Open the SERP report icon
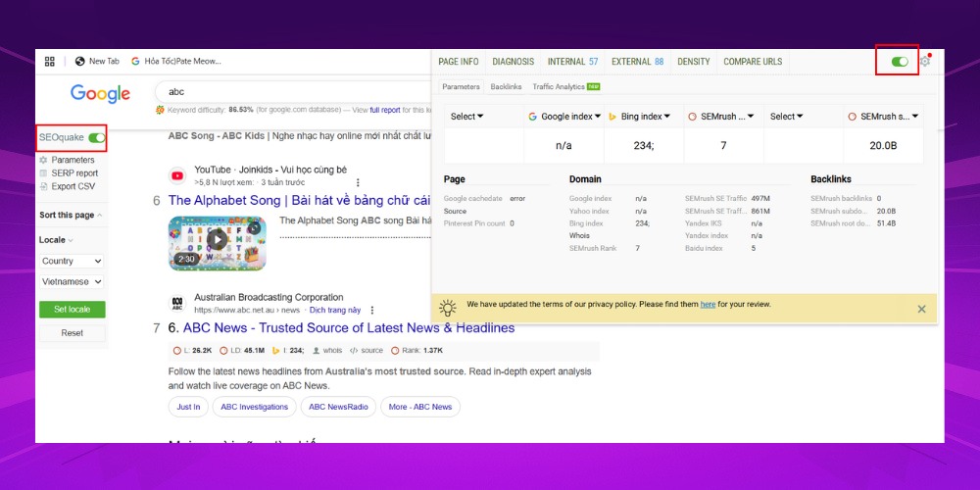Screen dimensions: 980x490 click(x=43, y=173)
